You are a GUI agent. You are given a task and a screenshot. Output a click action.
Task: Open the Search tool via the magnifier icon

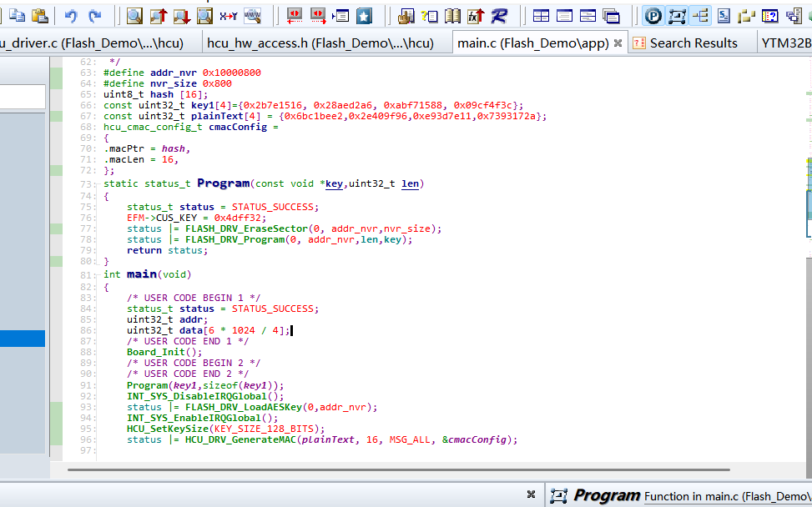(134, 14)
